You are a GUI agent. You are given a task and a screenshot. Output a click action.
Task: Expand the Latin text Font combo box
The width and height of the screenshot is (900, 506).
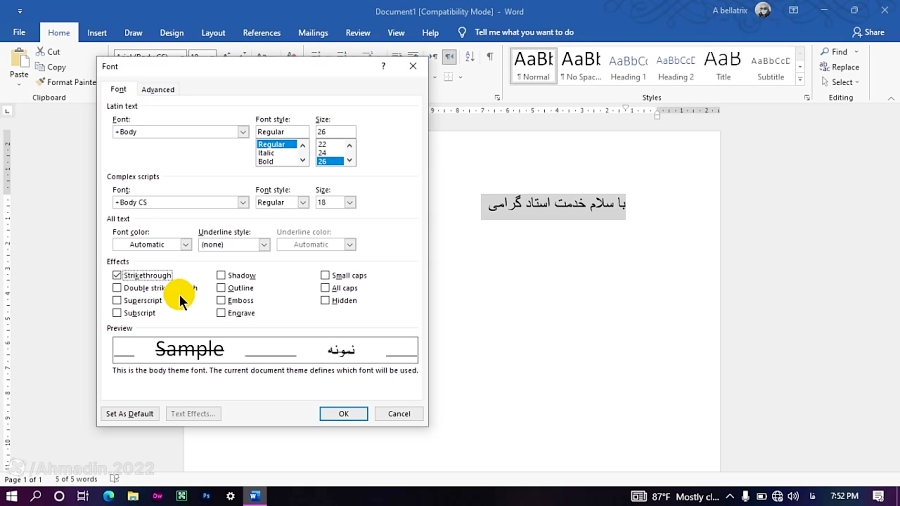coord(243,132)
